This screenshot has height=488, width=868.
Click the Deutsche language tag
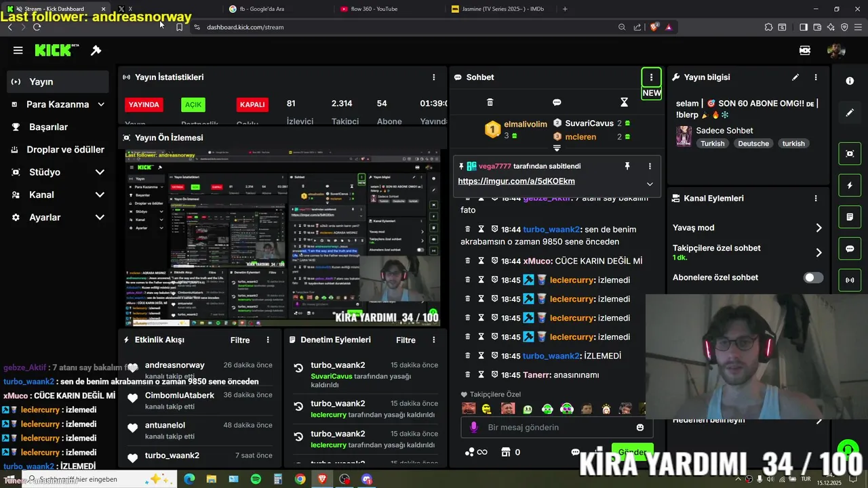pos(753,144)
